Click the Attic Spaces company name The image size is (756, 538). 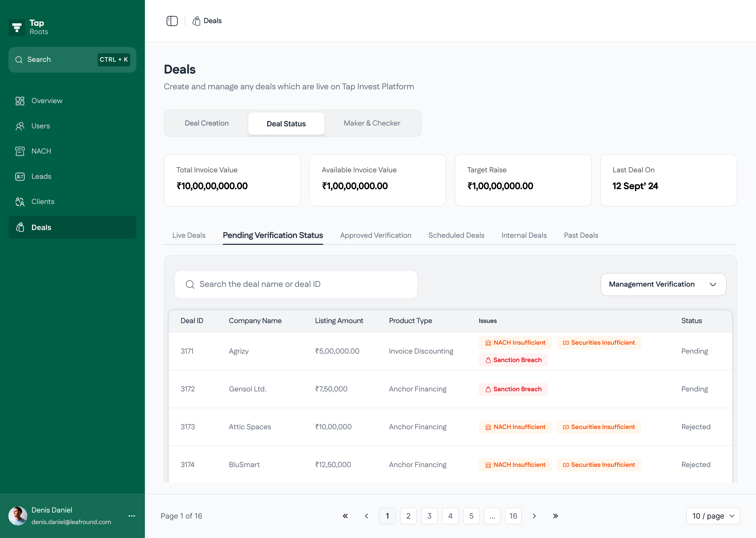250,427
